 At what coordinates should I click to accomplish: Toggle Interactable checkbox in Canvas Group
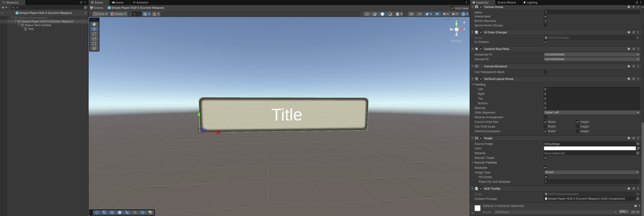point(545,17)
